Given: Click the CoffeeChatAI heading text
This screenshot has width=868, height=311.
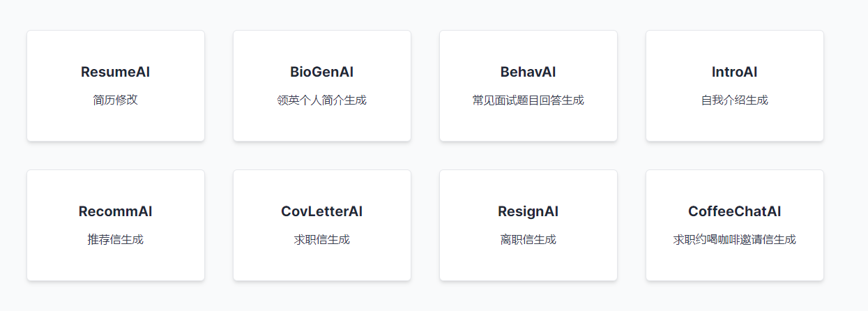Looking at the screenshot, I should point(735,211).
